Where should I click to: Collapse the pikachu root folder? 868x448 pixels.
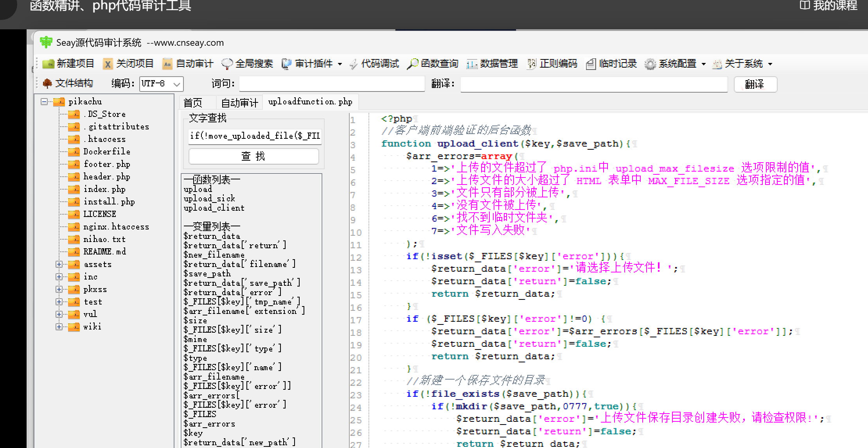[44, 102]
